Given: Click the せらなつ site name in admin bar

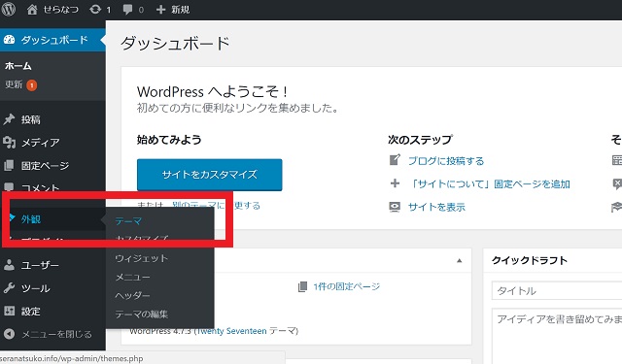Looking at the screenshot, I should pyautogui.click(x=60, y=10).
